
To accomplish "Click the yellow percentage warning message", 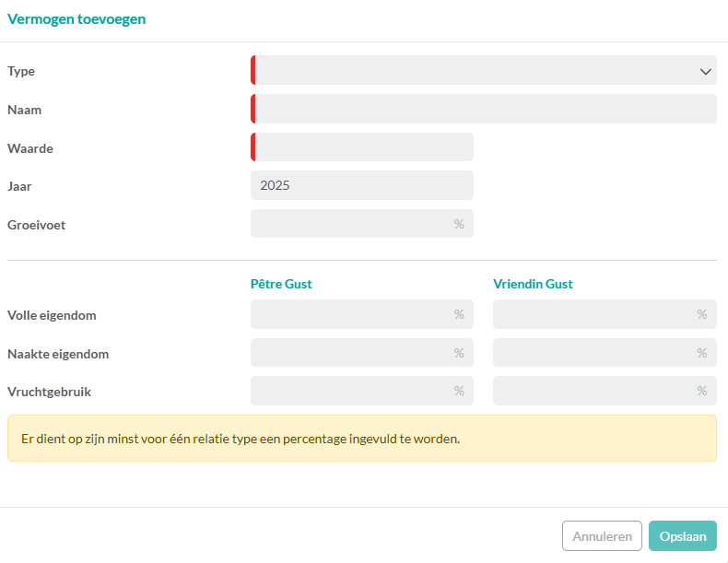I will point(361,439).
